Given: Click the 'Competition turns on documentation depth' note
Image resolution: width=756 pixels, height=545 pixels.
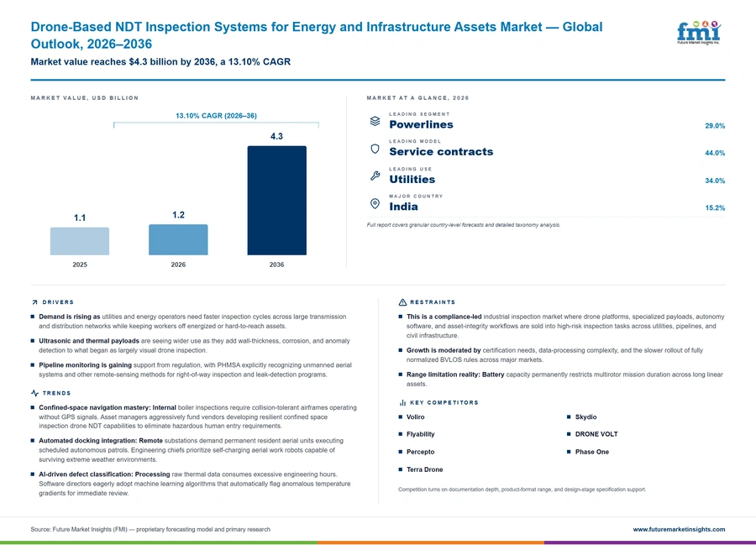Looking at the screenshot, I should coord(522,490).
